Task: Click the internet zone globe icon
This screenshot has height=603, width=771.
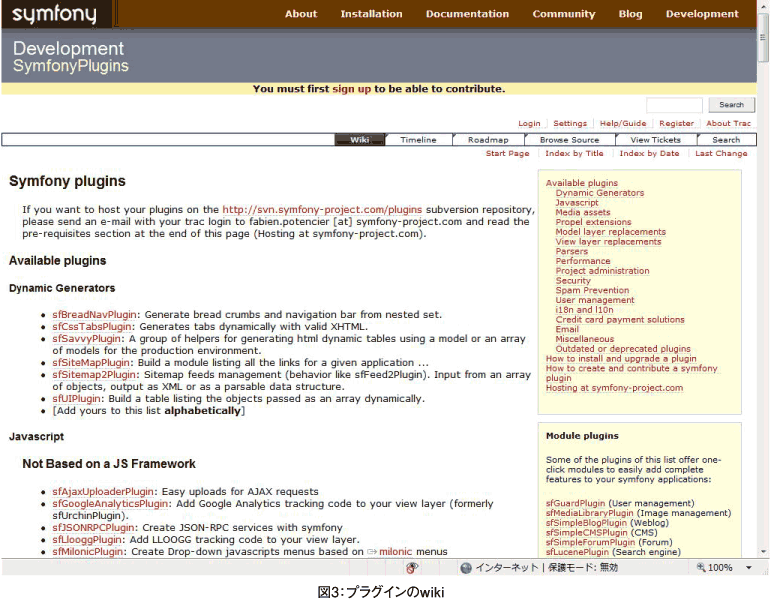Action: click(x=466, y=568)
